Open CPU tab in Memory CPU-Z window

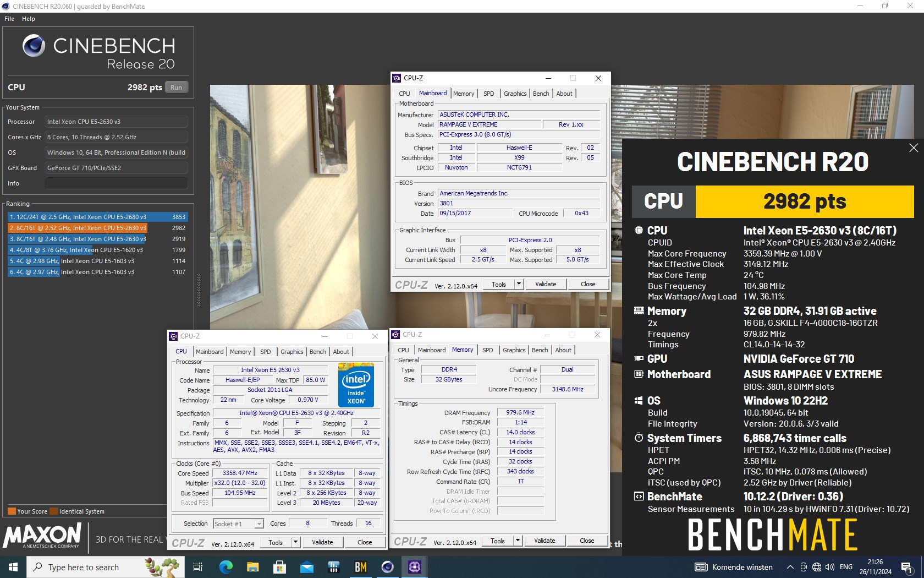403,350
